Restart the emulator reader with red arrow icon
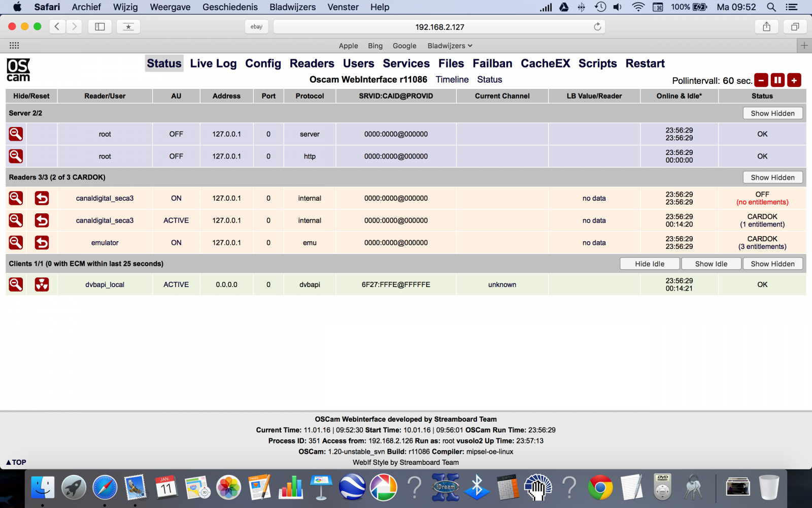Screen dimensions: 812x508 (x=42, y=242)
